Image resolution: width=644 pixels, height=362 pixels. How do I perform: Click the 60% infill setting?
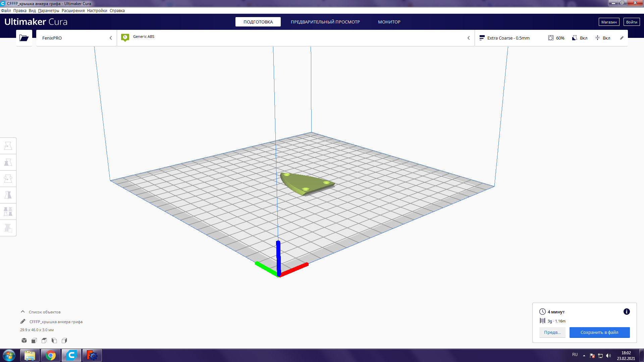tap(556, 38)
